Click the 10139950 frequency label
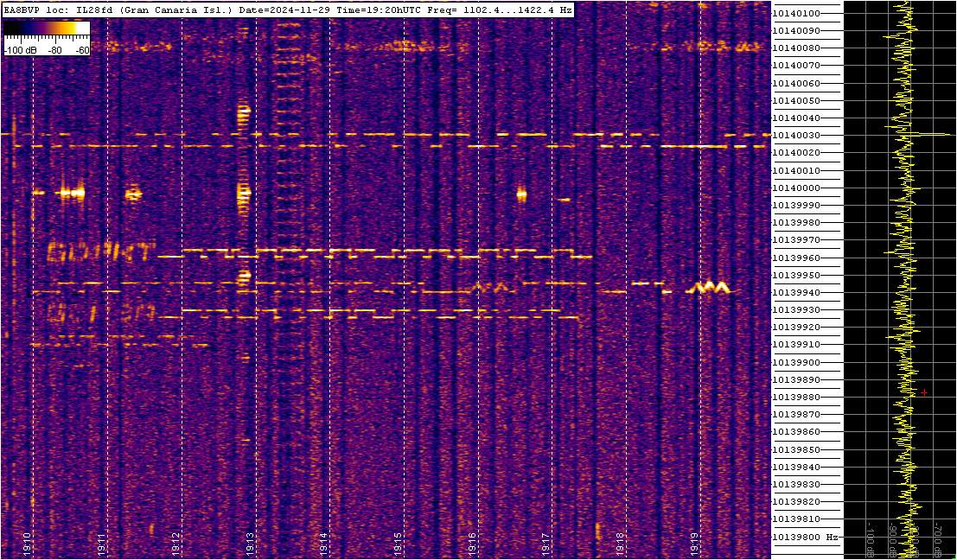This screenshot has height=560, width=957. [796, 275]
